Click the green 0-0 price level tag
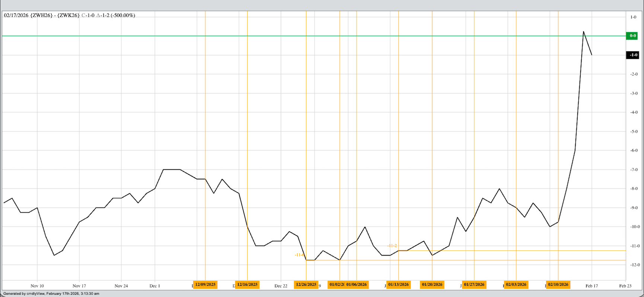The height and width of the screenshot is (297, 644). point(632,36)
